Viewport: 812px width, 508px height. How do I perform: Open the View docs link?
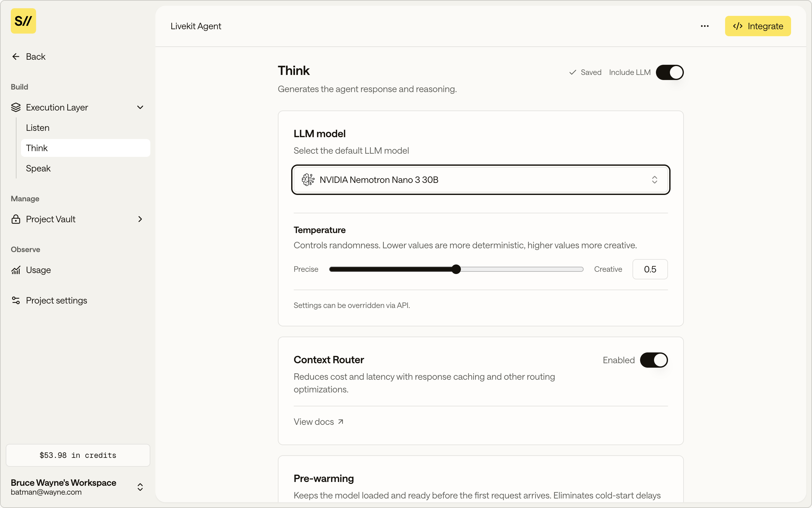(318, 422)
